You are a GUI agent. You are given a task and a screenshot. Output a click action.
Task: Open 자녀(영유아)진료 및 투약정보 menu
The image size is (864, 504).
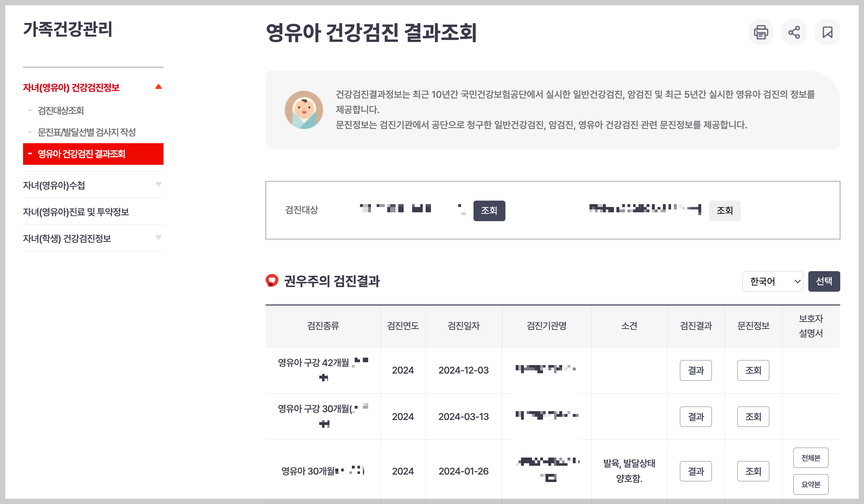pos(76,212)
